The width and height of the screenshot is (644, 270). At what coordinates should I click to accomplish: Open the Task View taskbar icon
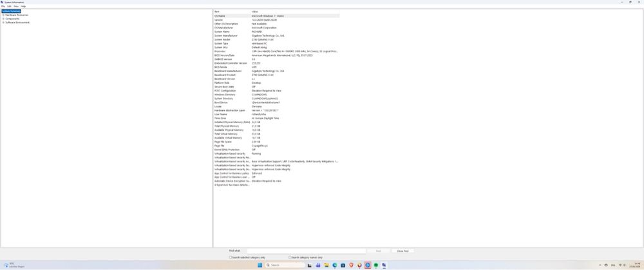(310, 265)
